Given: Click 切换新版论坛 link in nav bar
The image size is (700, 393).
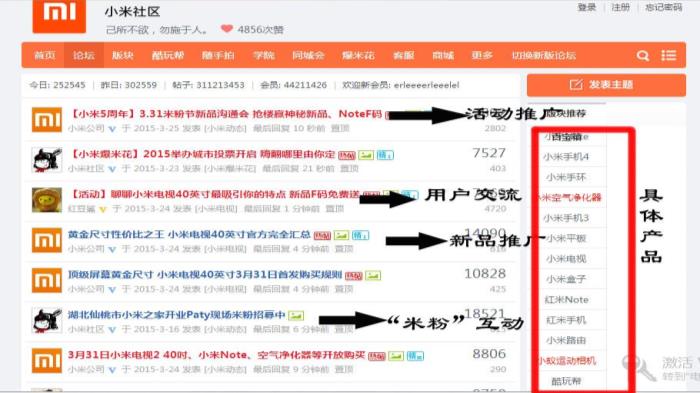Looking at the screenshot, I should pyautogui.click(x=544, y=55).
